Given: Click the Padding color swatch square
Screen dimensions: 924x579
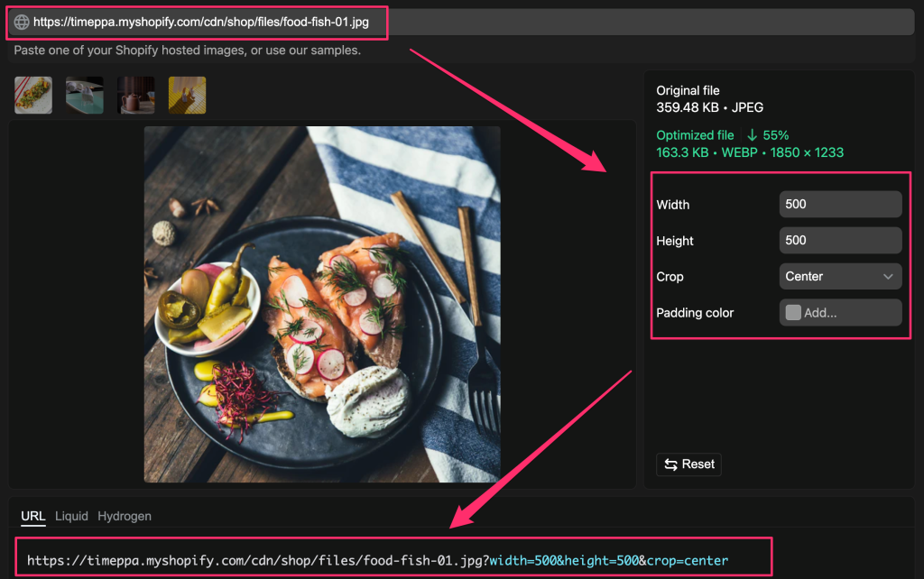Looking at the screenshot, I should click(x=793, y=313).
